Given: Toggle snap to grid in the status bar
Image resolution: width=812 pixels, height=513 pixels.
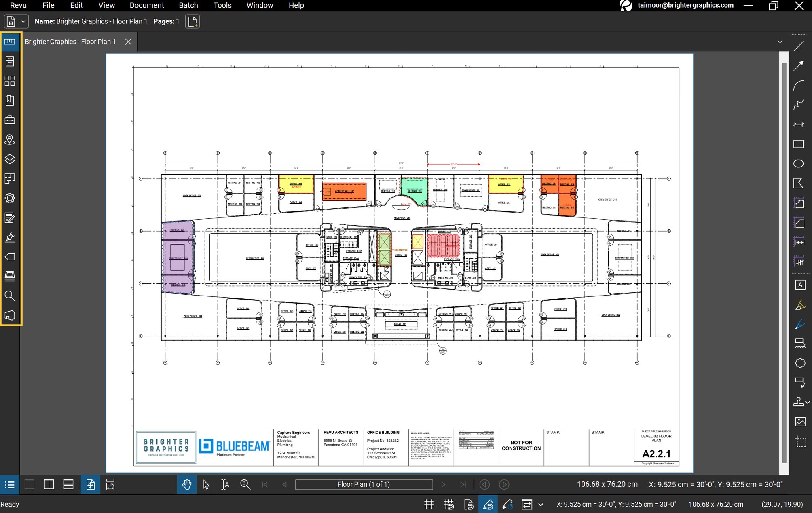Looking at the screenshot, I should [x=448, y=504].
